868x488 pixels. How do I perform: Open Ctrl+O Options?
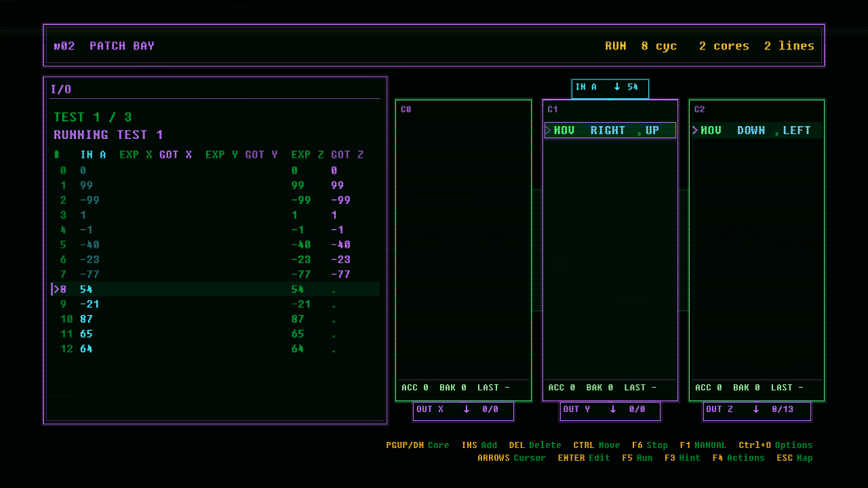[x=776, y=445]
